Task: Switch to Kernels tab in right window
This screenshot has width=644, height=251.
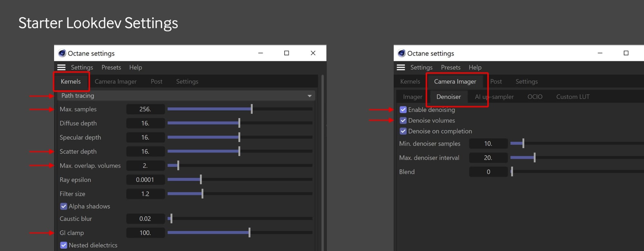Action: (x=410, y=82)
